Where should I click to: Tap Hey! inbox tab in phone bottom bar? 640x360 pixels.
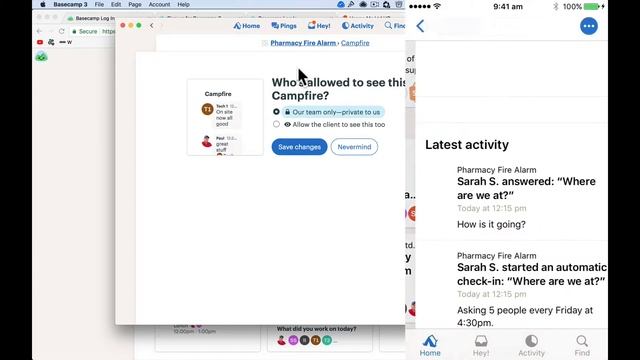481,345
